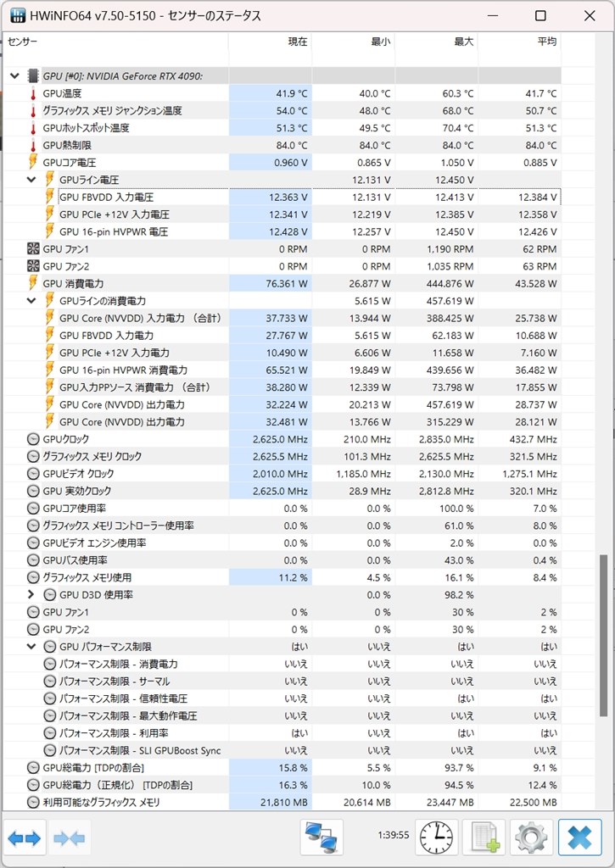
Task: Select パフォーマンス制限 - 消費電力 row
Action: [282, 664]
